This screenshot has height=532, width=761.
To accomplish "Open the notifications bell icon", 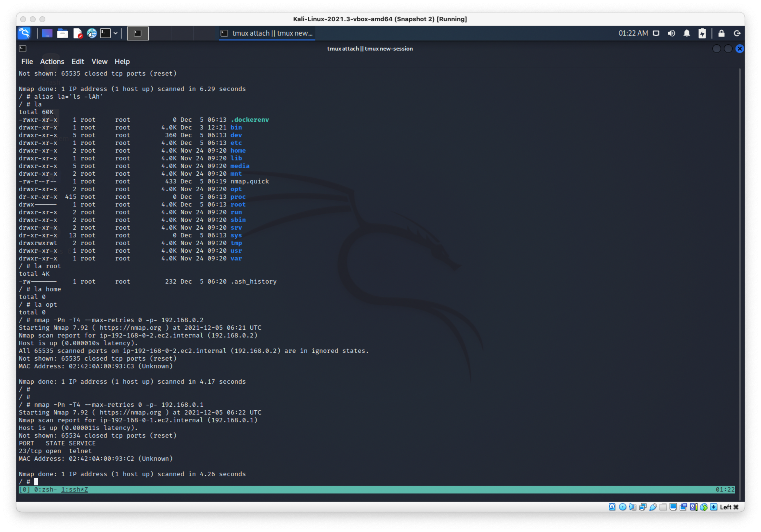I will [x=687, y=33].
